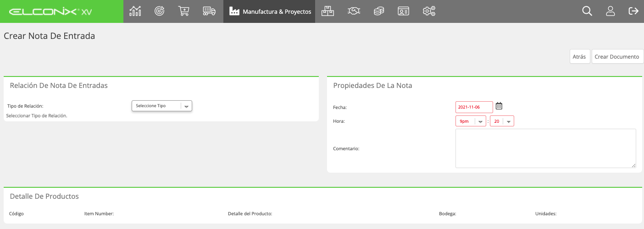Click the Propiedades De La Nota heading
The image size is (644, 229).
click(x=372, y=85)
